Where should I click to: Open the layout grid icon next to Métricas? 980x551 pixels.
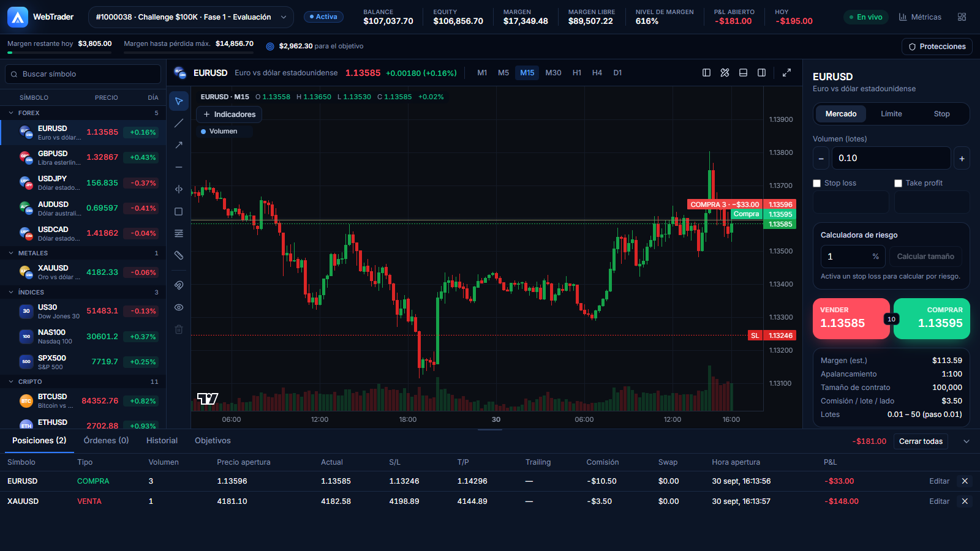coord(962,17)
